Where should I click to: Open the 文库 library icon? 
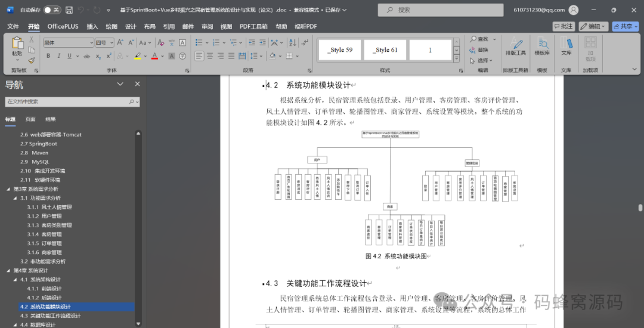point(566,47)
